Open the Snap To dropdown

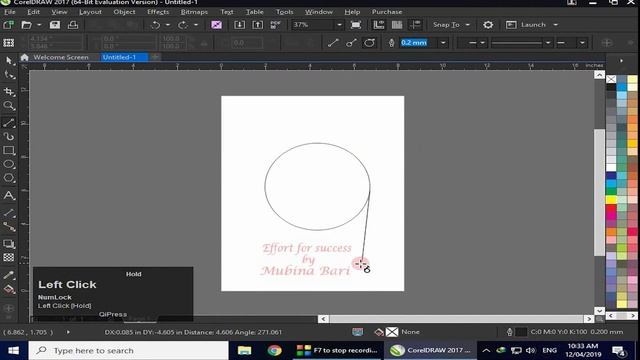click(451, 25)
